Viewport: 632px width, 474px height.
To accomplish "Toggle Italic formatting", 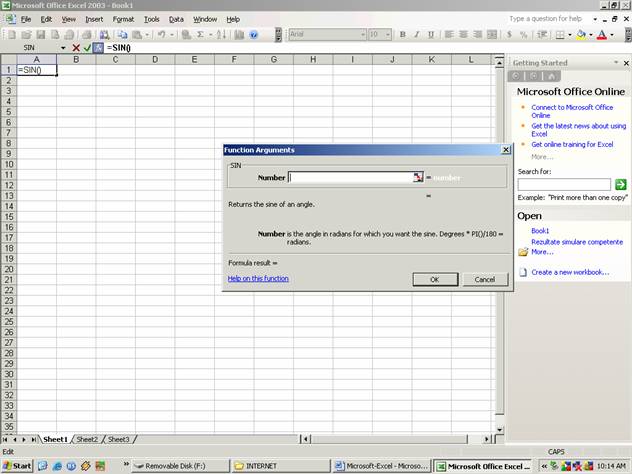I will (417, 35).
